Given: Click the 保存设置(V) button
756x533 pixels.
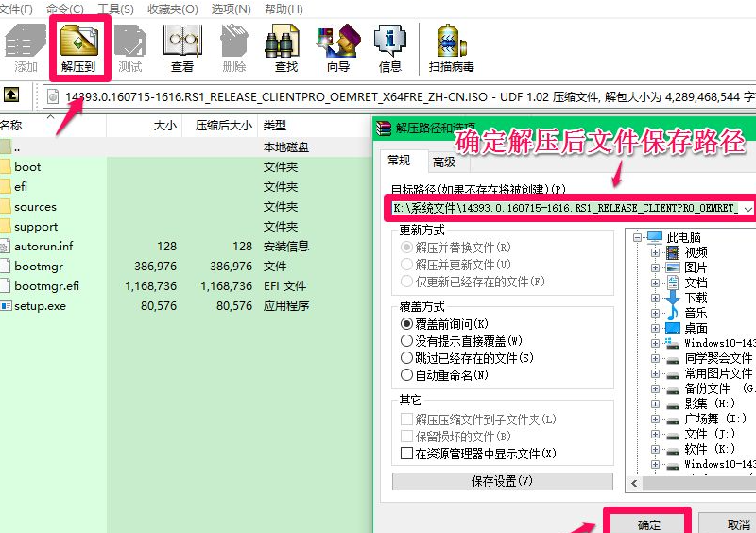Looking at the screenshot, I should [x=502, y=481].
